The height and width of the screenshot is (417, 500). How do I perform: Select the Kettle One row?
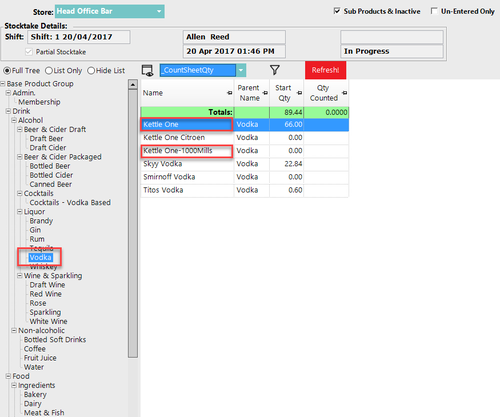tap(245, 124)
